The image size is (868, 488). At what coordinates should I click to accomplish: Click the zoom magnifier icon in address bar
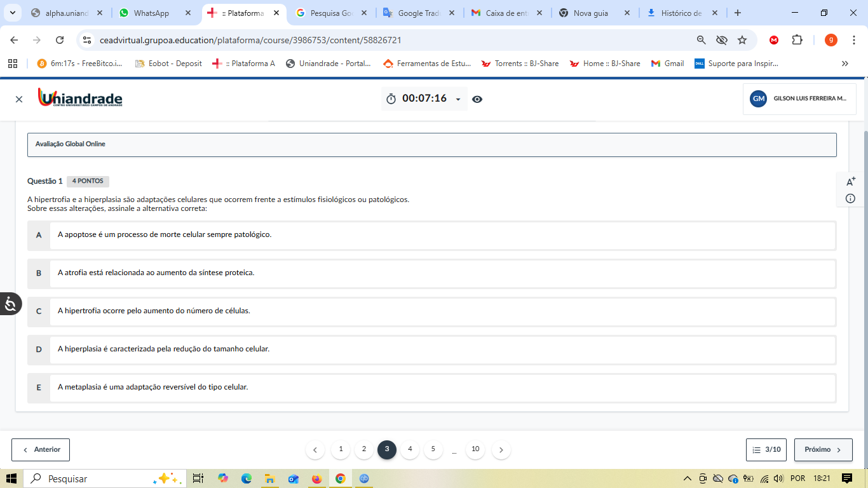tap(702, 40)
